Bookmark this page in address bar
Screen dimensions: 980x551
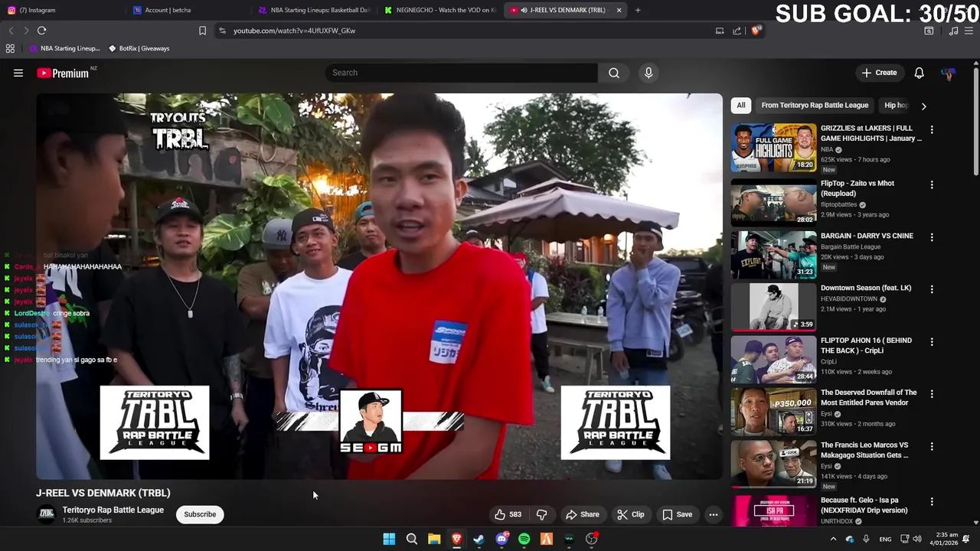point(202,31)
